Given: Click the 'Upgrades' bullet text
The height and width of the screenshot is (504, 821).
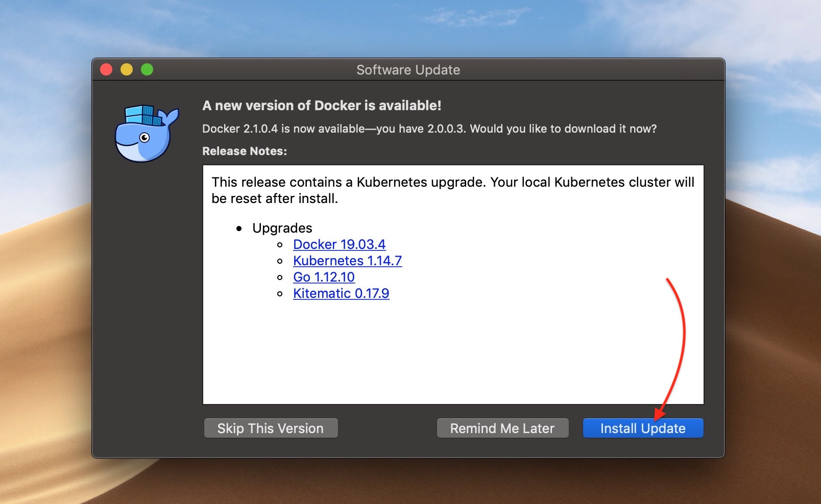Looking at the screenshot, I should coord(282,228).
